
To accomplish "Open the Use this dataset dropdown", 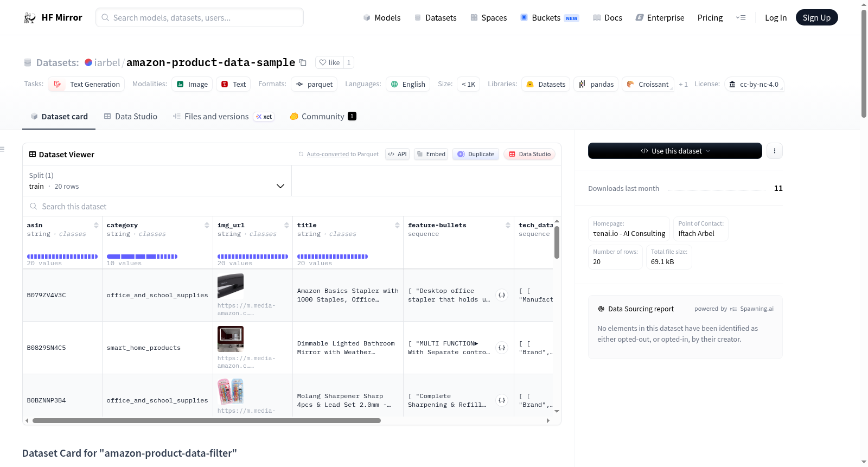I will (675, 151).
